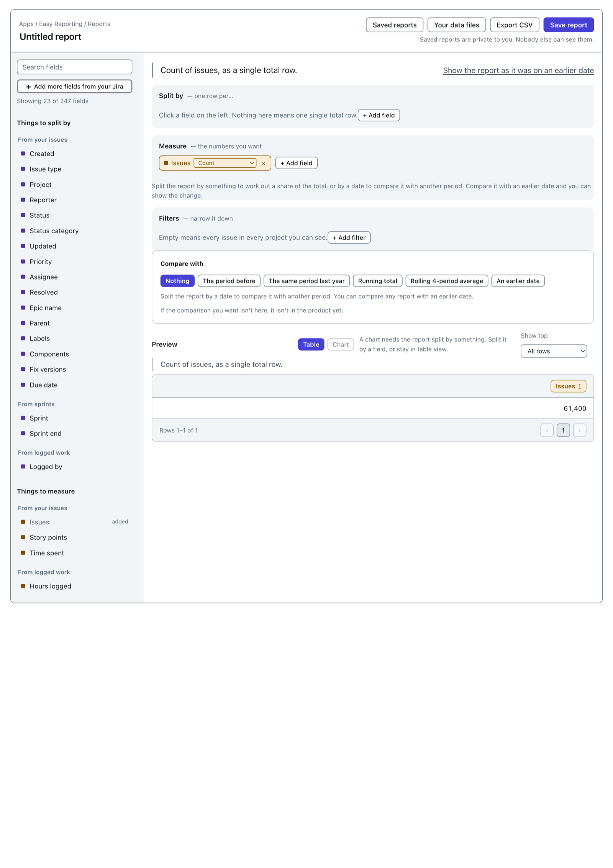
Task: Open the Show top All rows dropdown
Action: point(554,351)
